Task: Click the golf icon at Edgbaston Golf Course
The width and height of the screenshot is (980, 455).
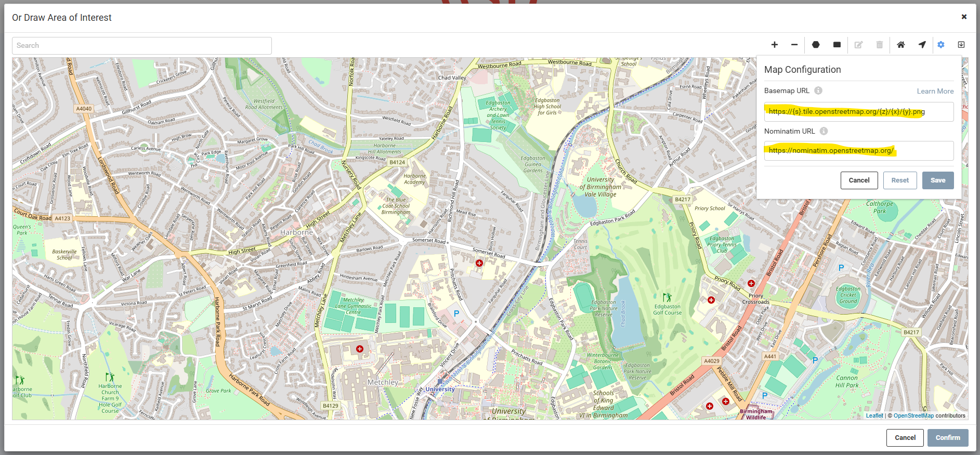Action: pyautogui.click(x=667, y=297)
